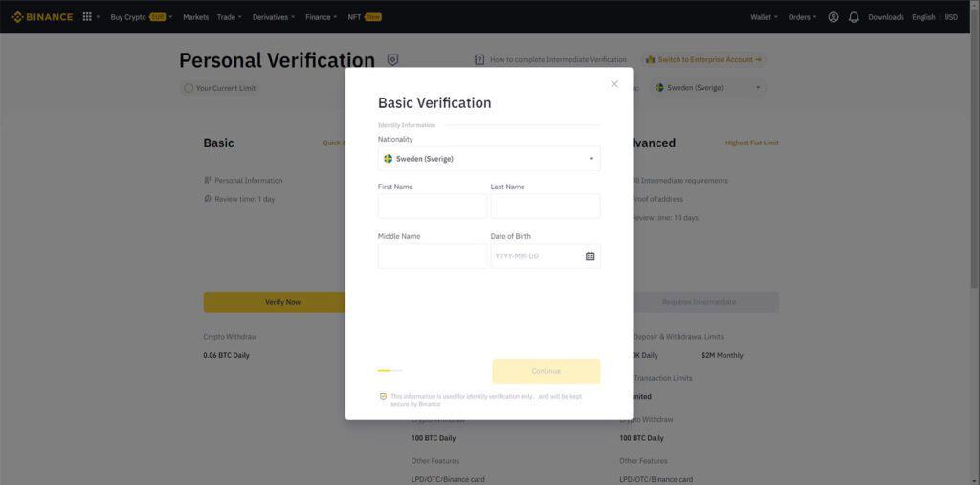Click the First Name input field
The width and height of the screenshot is (980, 485).
(x=433, y=207)
